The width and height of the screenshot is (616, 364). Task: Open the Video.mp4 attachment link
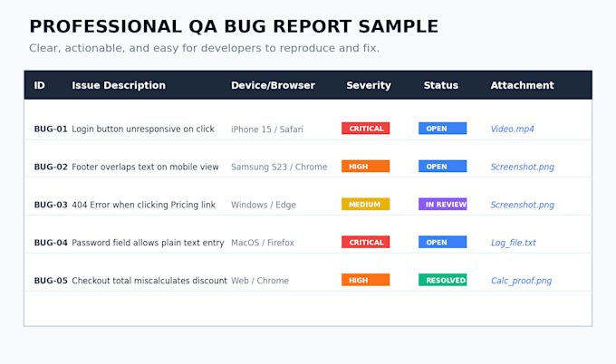[x=513, y=129]
